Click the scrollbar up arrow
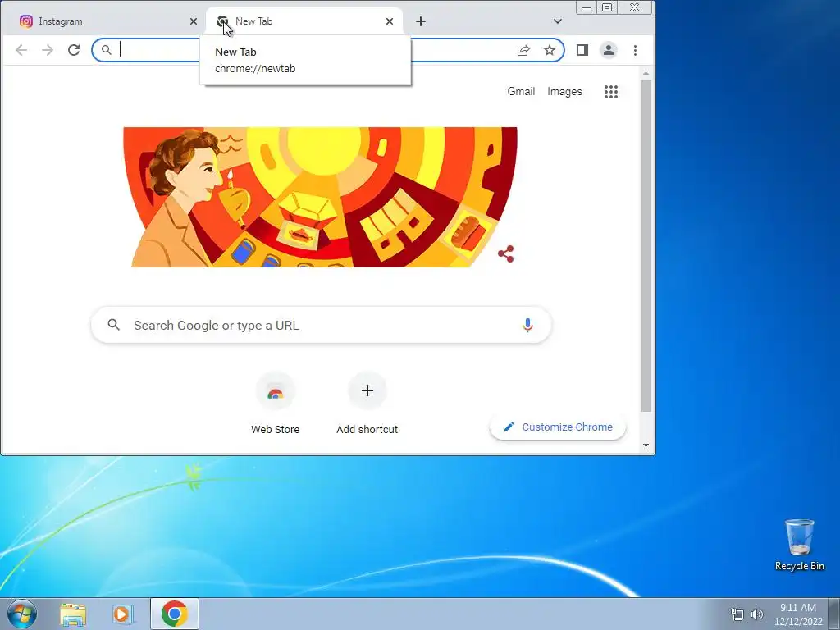 pos(646,73)
